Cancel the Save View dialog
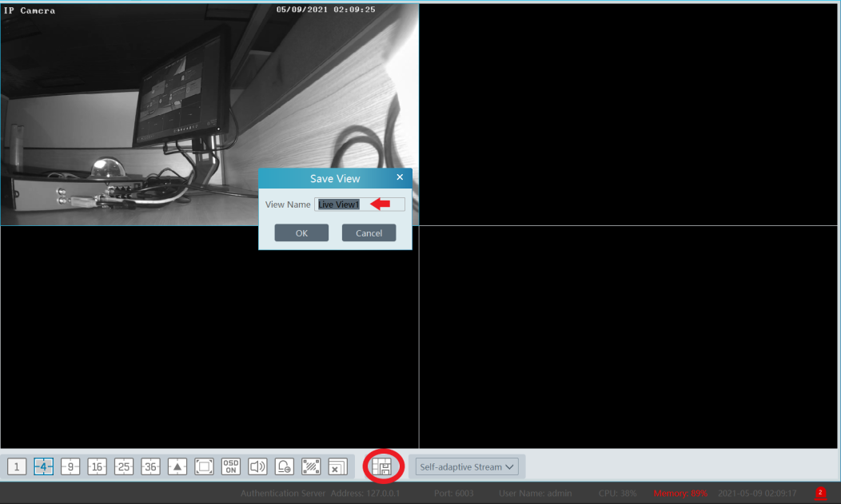The width and height of the screenshot is (841, 504). pyautogui.click(x=369, y=233)
